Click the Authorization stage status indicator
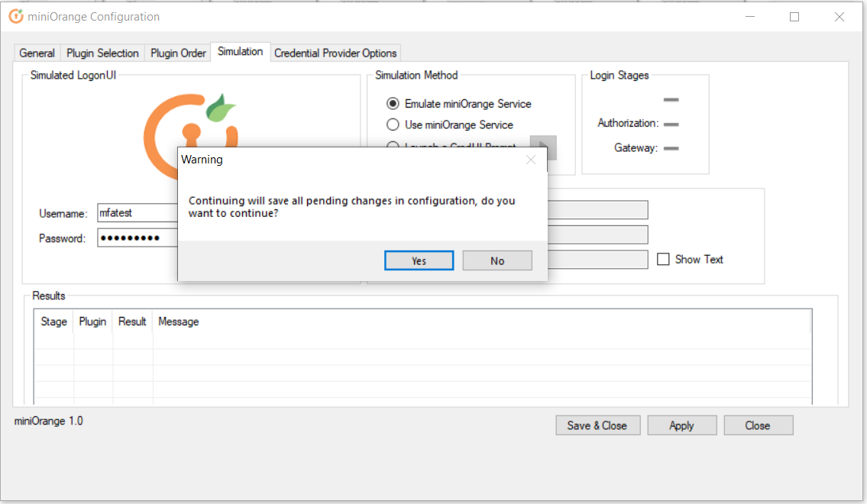 (671, 124)
